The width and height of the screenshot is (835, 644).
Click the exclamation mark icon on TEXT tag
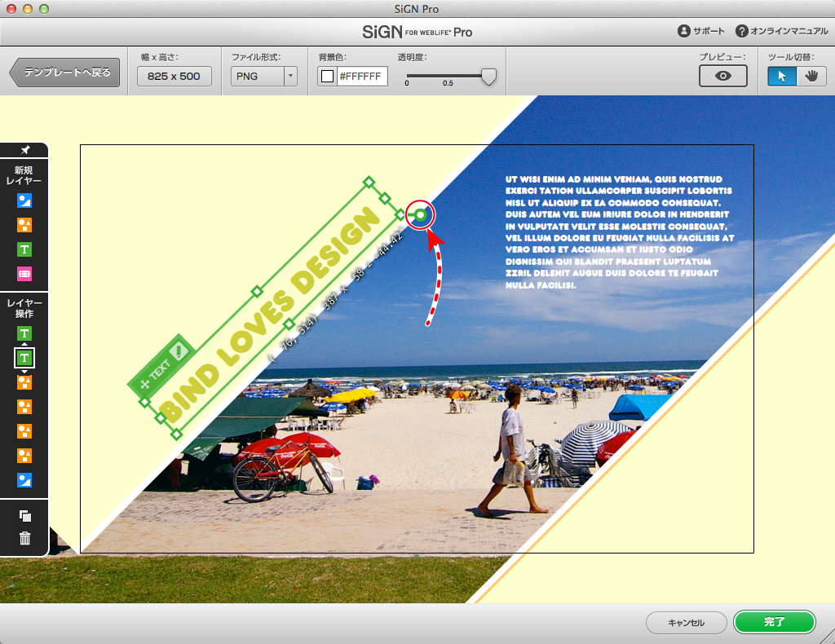click(x=179, y=351)
